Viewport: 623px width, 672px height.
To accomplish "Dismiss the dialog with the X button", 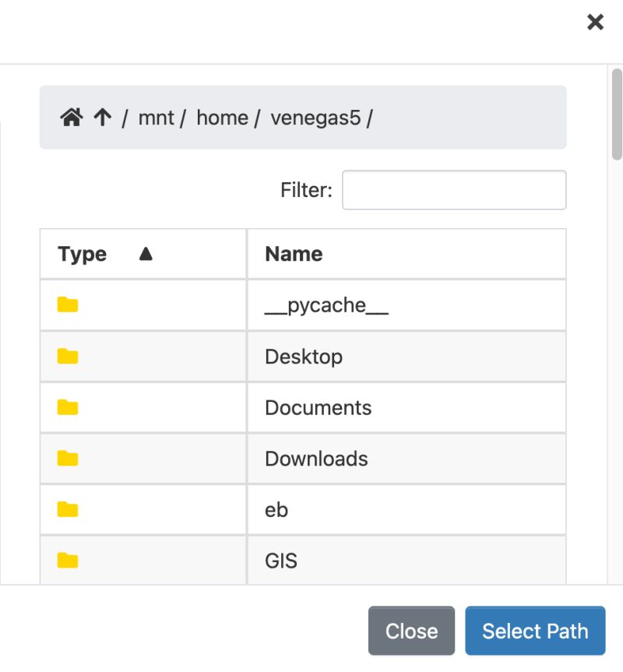I will (x=595, y=22).
